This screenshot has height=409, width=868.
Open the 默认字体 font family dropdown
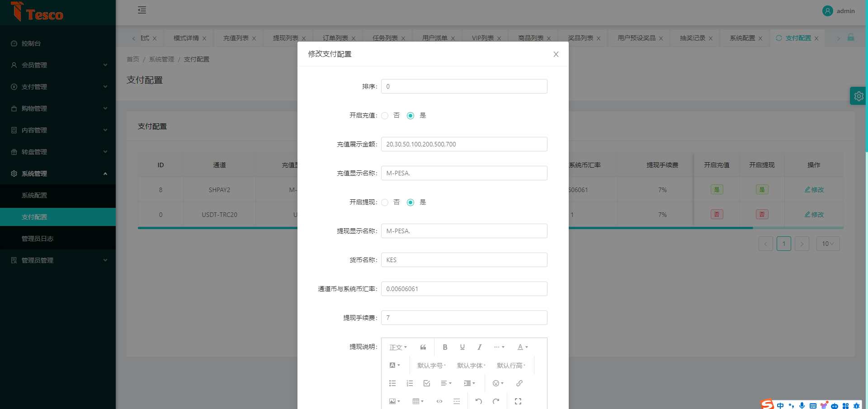click(471, 365)
